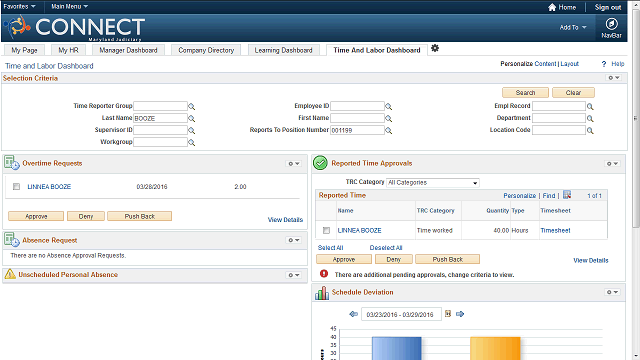Open the NavBar compass icon
Viewport: 640px width, 360px height.
(x=611, y=24)
